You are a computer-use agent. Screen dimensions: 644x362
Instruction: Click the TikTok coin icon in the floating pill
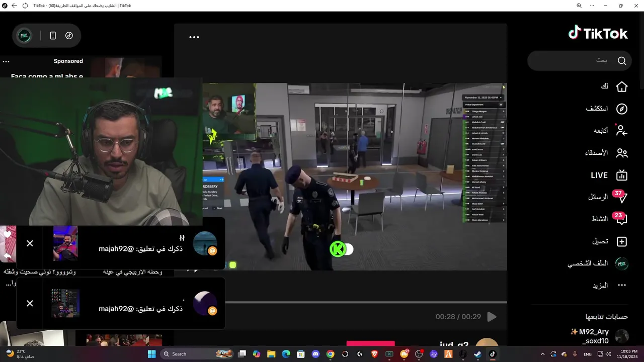pyautogui.click(x=69, y=36)
